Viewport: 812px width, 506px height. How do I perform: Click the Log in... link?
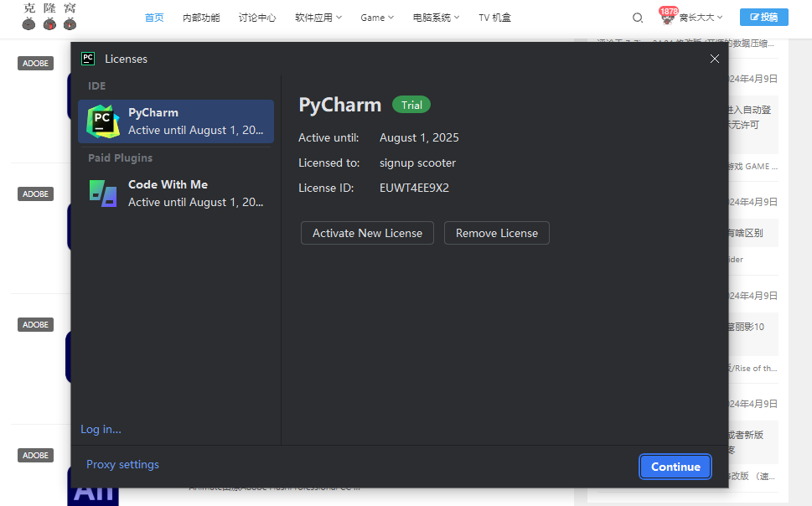click(x=101, y=430)
